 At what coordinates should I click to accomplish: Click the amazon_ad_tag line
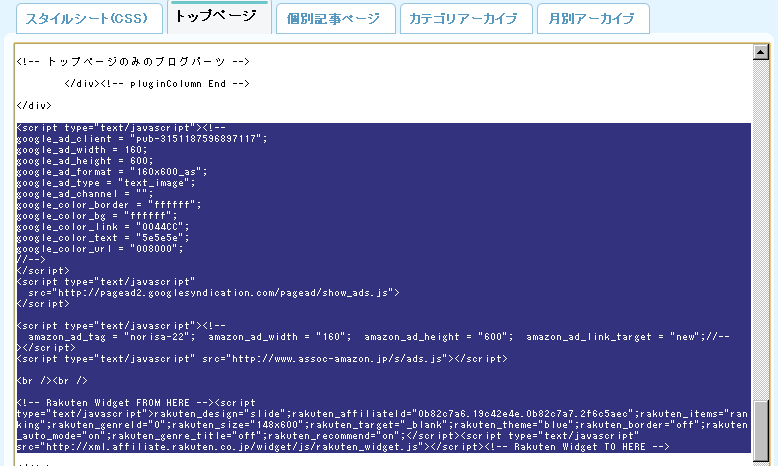click(379, 337)
